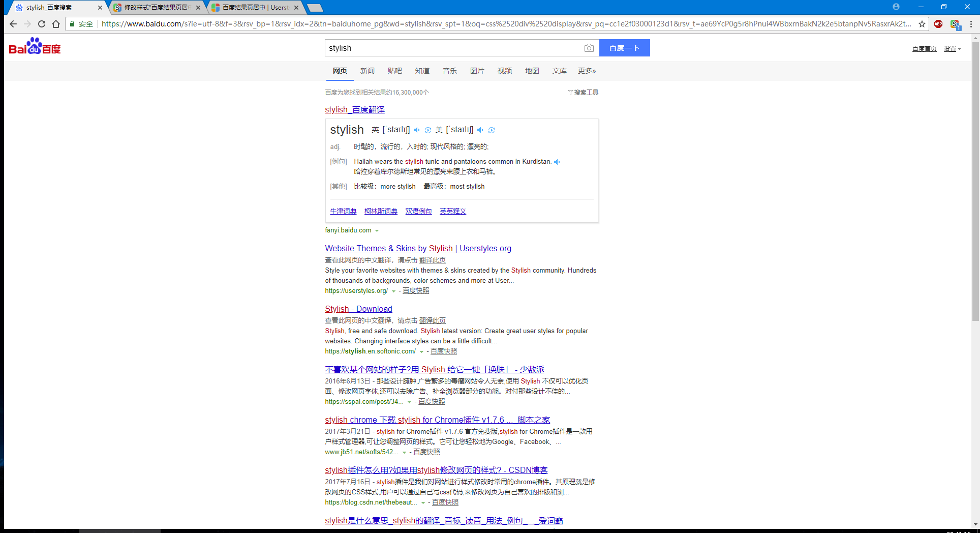Click the Adblock Plus toolbar icon

(938, 24)
